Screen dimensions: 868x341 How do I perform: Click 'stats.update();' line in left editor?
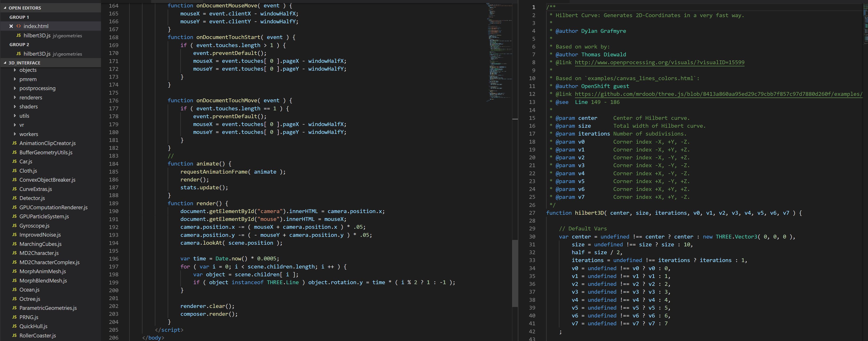(x=204, y=188)
